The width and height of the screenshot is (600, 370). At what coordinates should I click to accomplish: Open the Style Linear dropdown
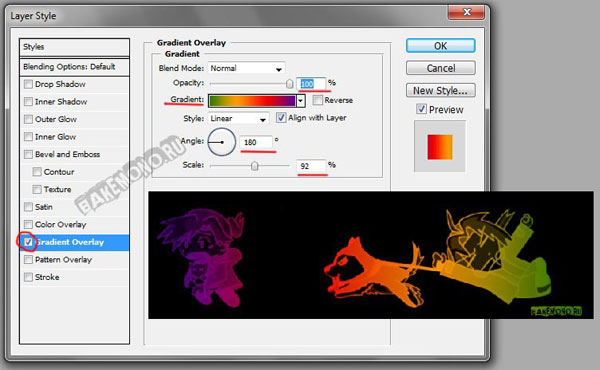[x=238, y=119]
